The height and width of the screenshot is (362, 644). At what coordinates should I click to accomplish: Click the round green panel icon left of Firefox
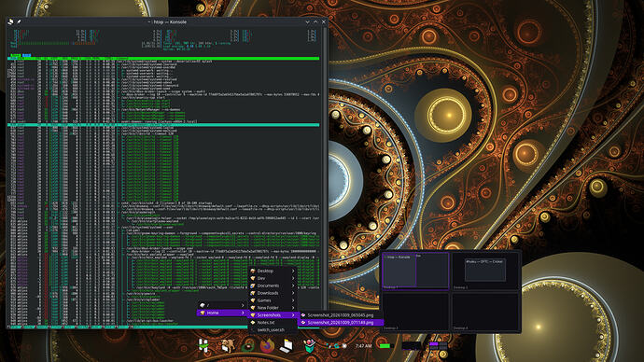pyautogui.click(x=248, y=346)
